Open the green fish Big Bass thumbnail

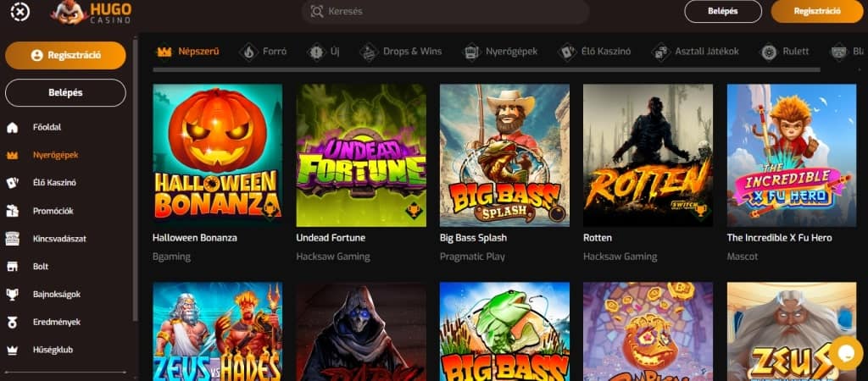coord(504,332)
